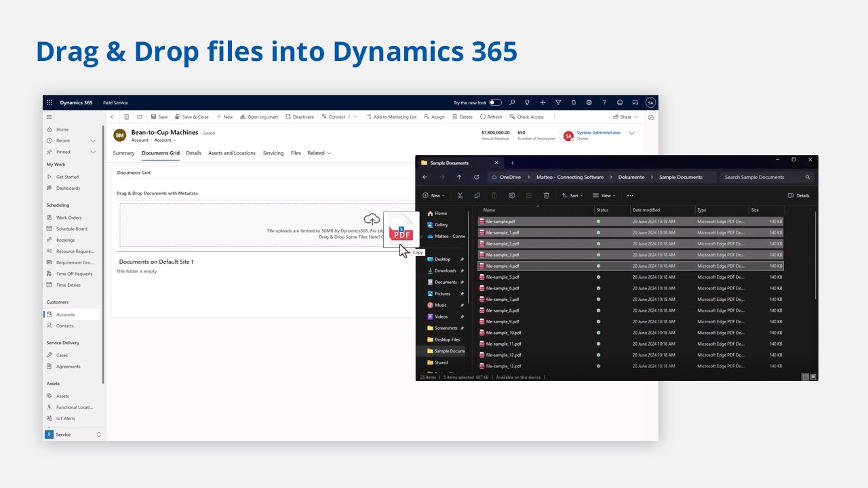Open Downloads in File Explorer sidebar

pos(446,270)
